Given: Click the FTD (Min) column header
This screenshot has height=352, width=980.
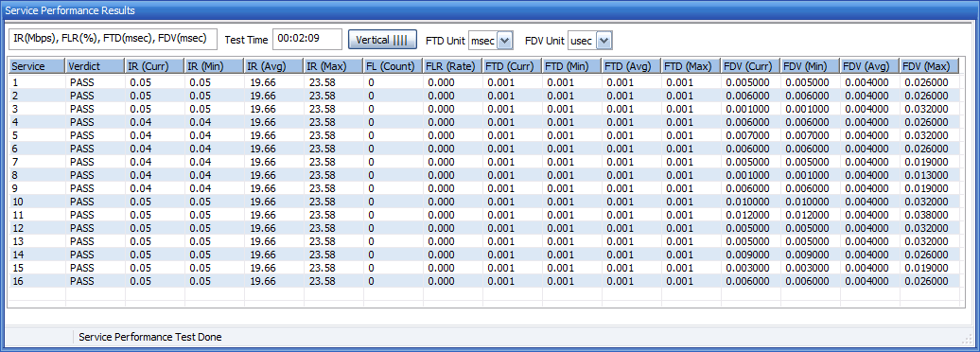Looking at the screenshot, I should (x=571, y=65).
